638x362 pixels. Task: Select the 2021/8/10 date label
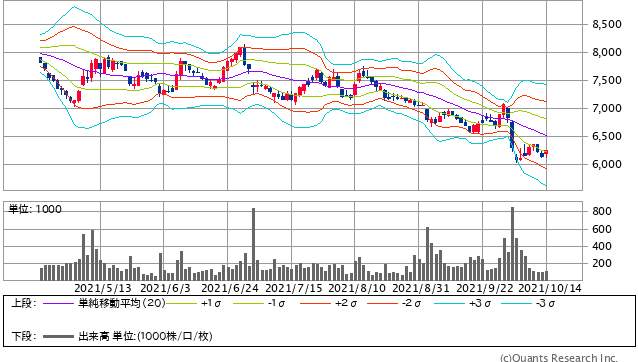pos(357,288)
